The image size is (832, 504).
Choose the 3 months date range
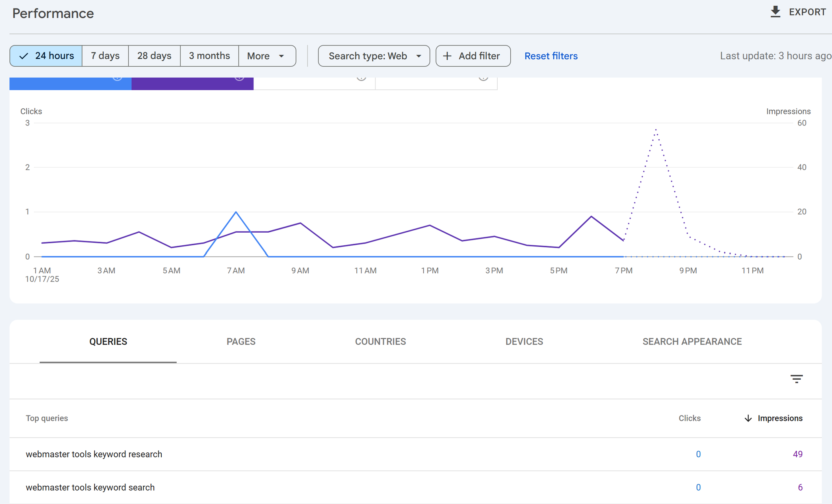(209, 56)
